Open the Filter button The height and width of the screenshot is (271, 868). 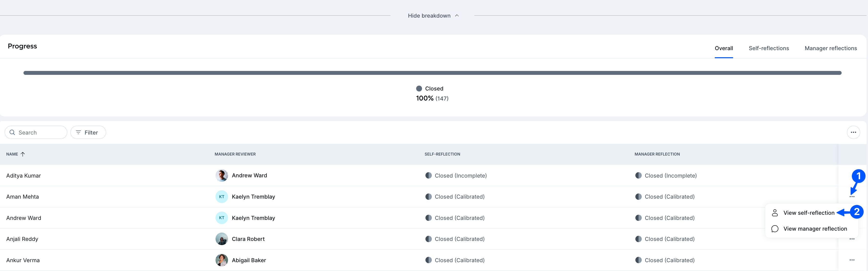tap(88, 133)
